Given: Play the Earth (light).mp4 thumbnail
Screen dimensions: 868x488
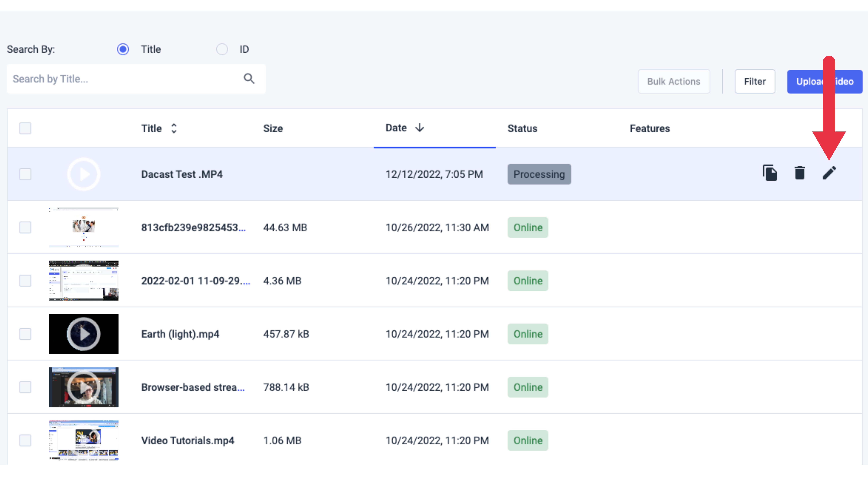Looking at the screenshot, I should [x=84, y=334].
